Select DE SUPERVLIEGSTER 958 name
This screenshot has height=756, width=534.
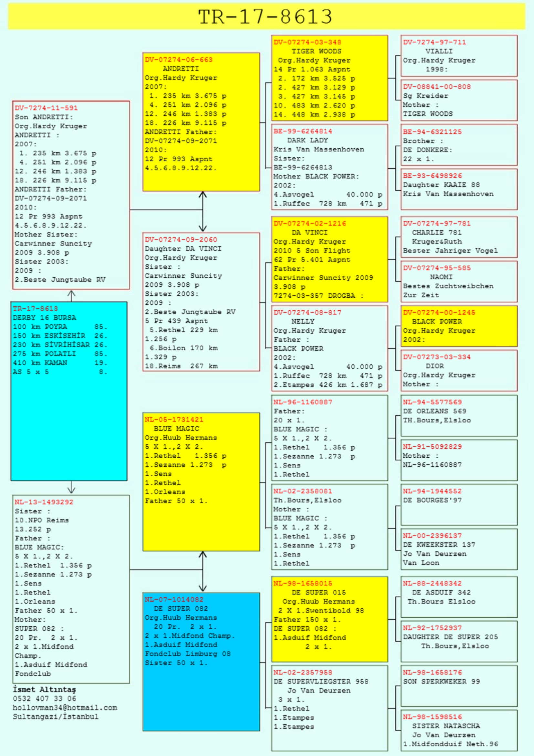point(321,681)
